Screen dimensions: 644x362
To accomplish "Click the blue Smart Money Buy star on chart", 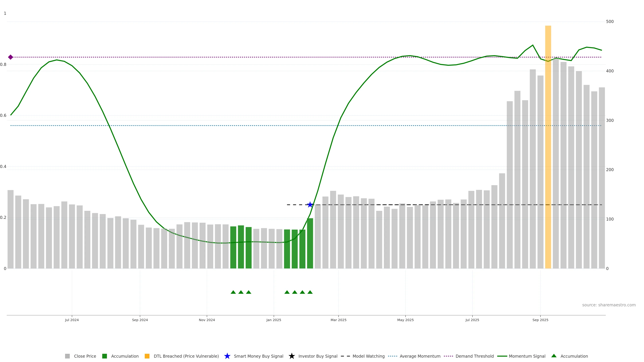I will (310, 205).
